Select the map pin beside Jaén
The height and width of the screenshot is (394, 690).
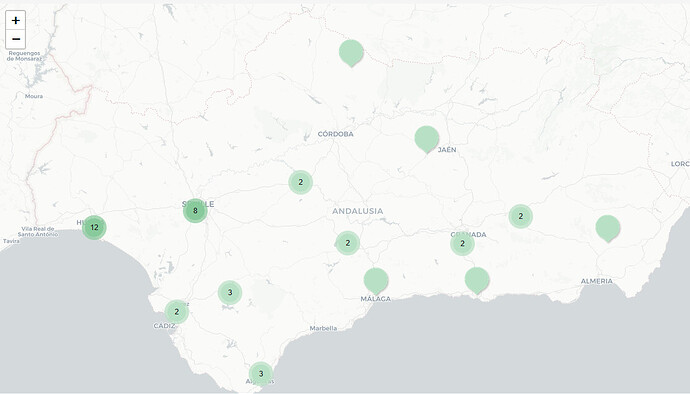pyautogui.click(x=426, y=139)
